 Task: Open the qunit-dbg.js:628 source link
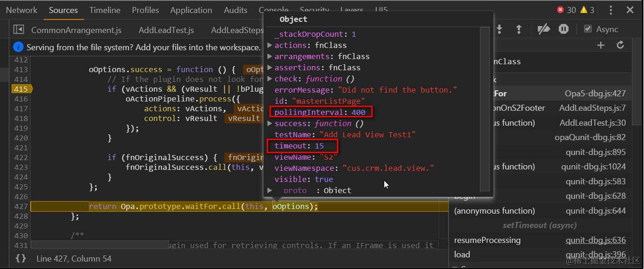pyautogui.click(x=596, y=196)
